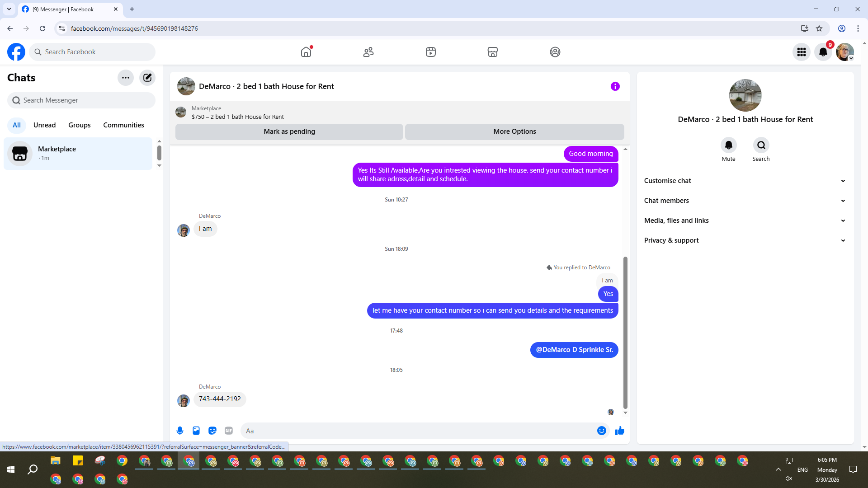
Task: Click More Options button
Action: (x=514, y=131)
